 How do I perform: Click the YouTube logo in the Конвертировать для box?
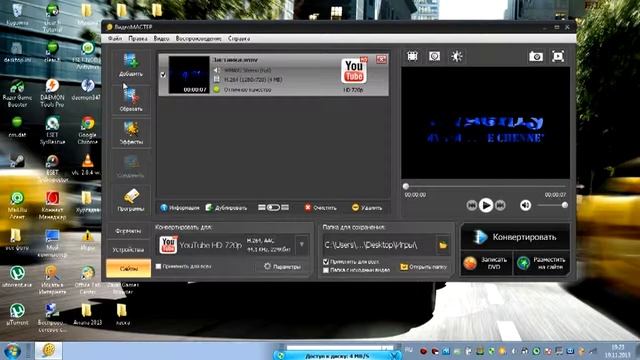168,245
